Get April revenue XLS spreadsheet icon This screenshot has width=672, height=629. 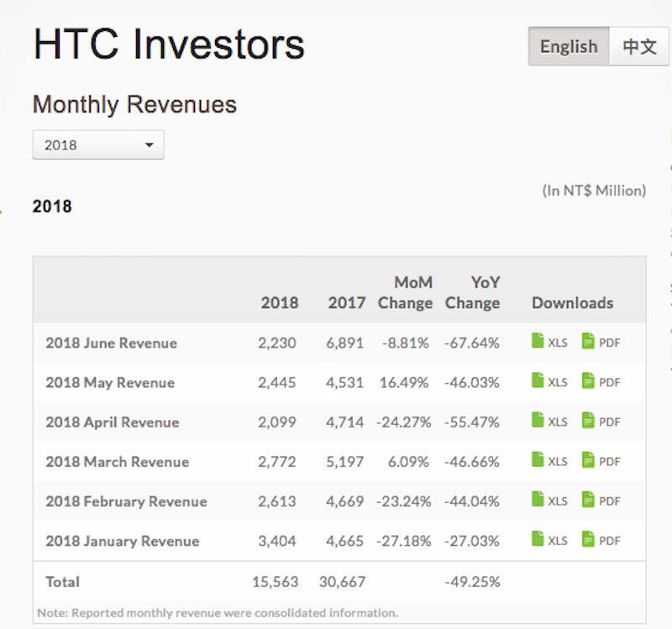point(538,420)
